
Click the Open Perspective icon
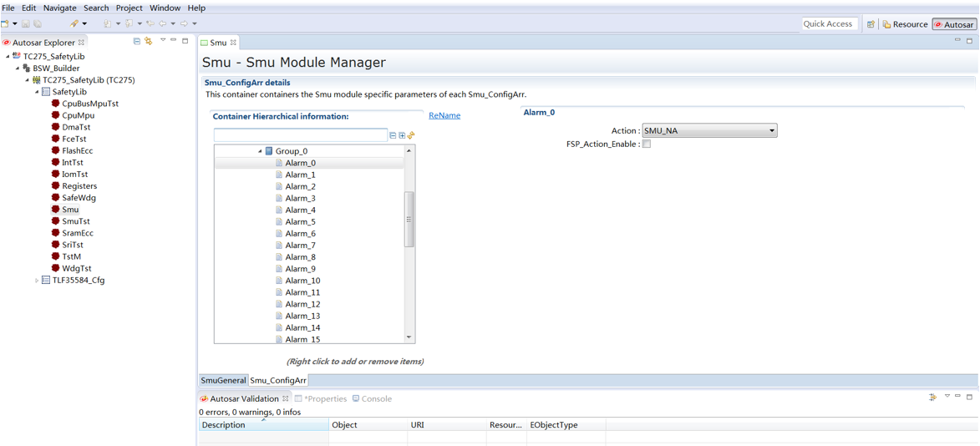[871, 24]
